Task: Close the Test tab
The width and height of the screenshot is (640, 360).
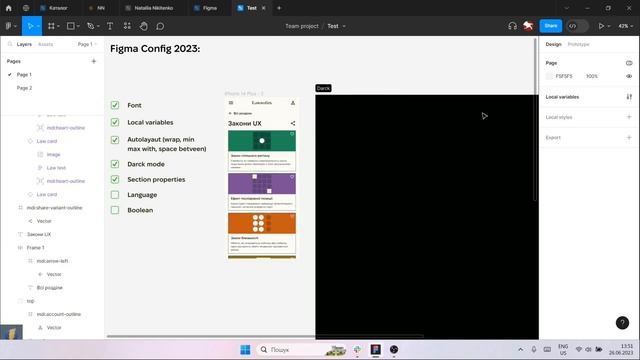Action: coord(264,8)
